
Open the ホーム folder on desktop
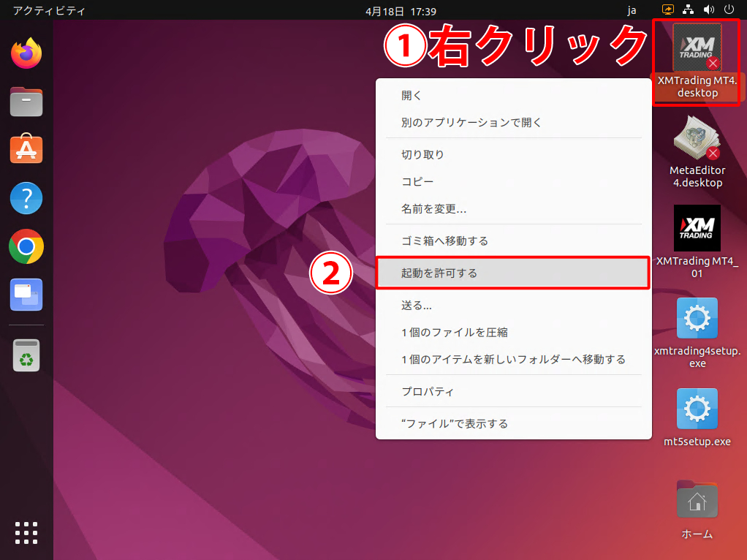coord(697,501)
